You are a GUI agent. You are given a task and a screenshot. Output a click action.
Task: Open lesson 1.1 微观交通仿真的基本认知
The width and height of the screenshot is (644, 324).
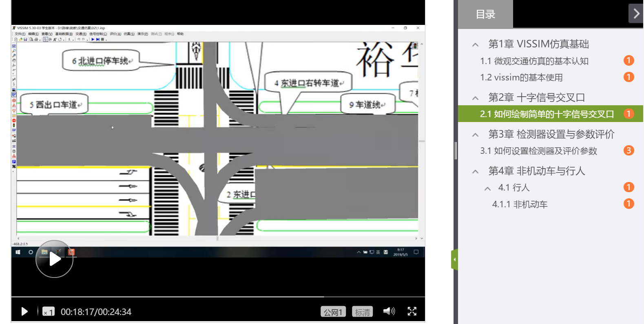(x=534, y=61)
